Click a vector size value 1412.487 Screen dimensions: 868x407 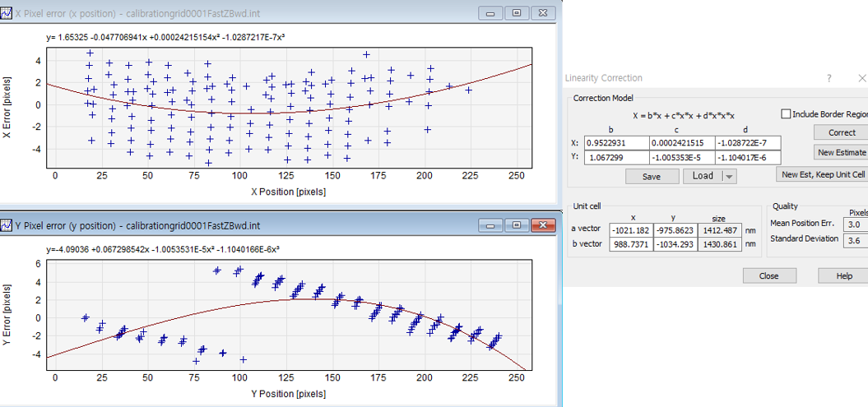point(720,229)
